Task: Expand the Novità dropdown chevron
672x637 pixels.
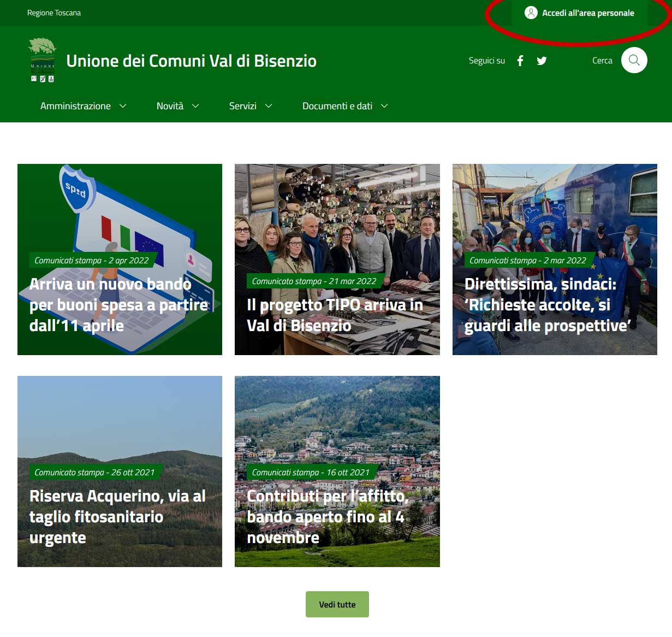Action: (195, 106)
